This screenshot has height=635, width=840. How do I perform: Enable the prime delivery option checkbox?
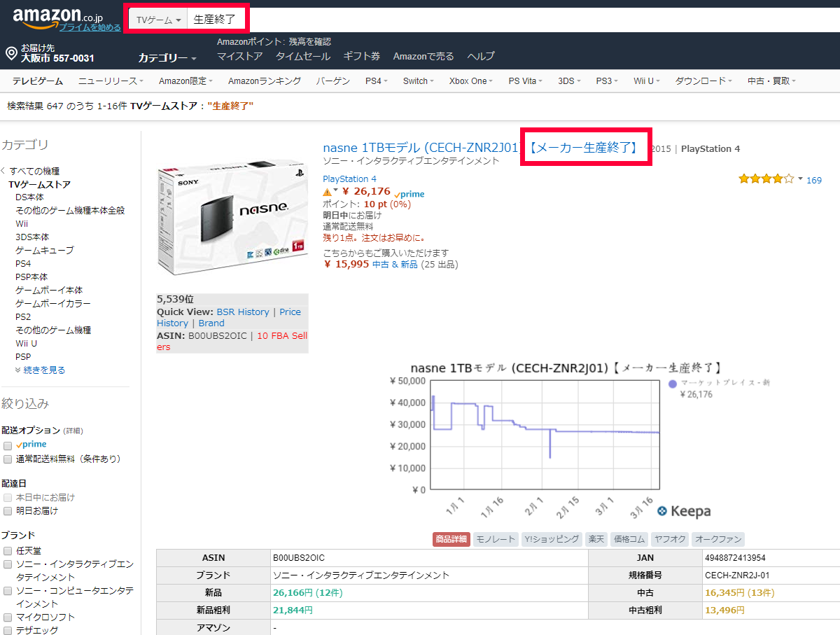pos(7,445)
